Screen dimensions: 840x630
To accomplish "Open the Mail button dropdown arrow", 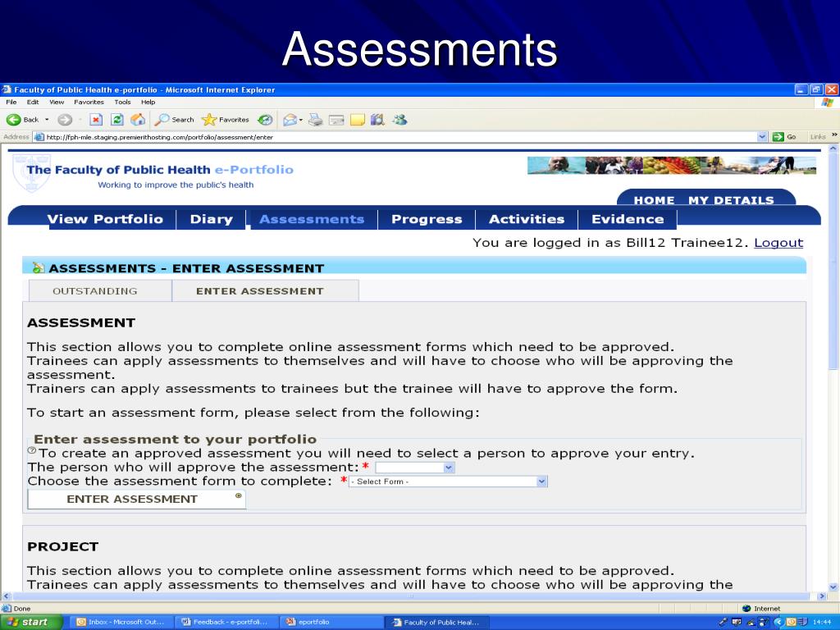I will [x=300, y=120].
